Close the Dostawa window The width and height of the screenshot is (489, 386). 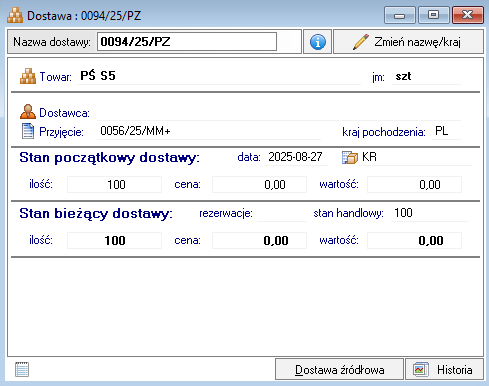pyautogui.click(x=468, y=15)
